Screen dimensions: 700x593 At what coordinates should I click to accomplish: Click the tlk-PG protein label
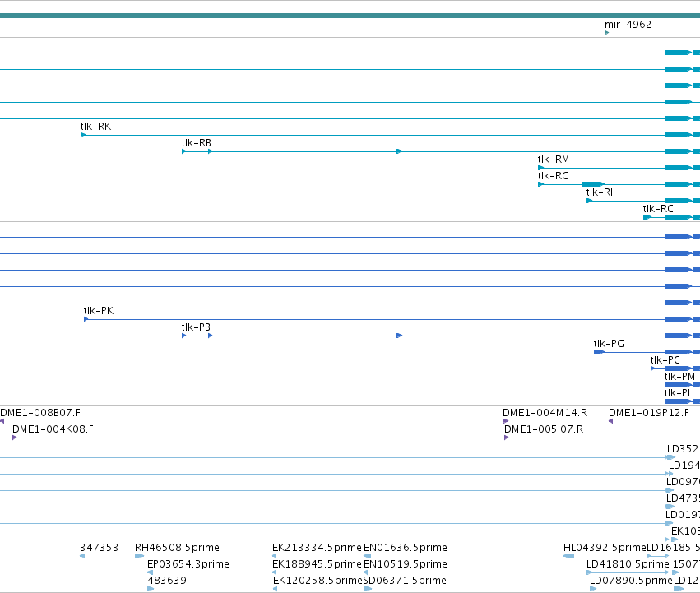[609, 344]
